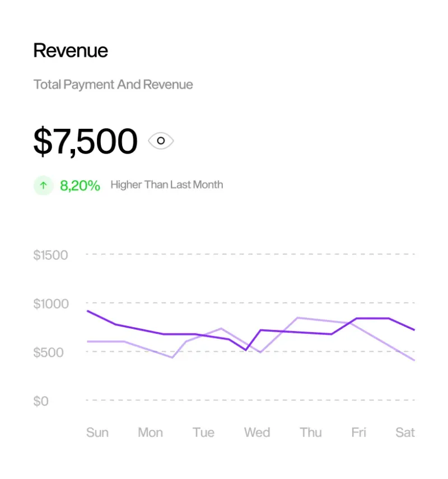Select Tue on the chart axis
Viewport: 448px width, 479px height.
[x=203, y=433]
